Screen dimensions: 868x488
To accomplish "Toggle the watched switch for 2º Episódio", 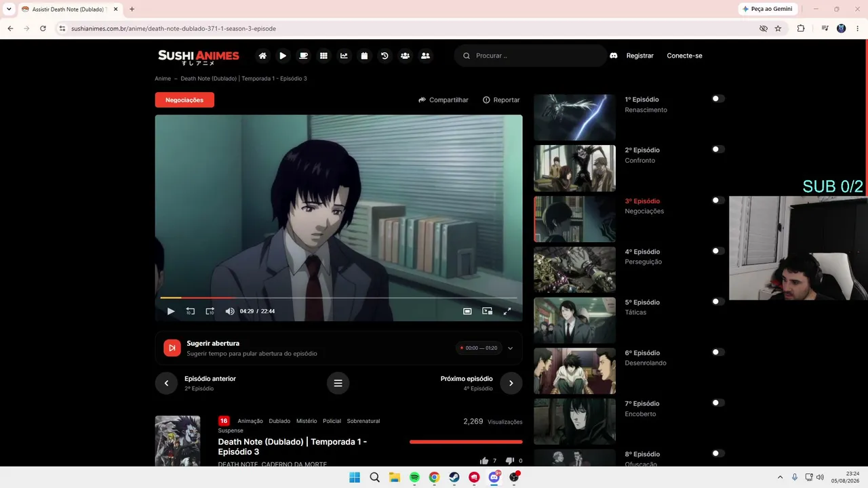I will 718,149.
